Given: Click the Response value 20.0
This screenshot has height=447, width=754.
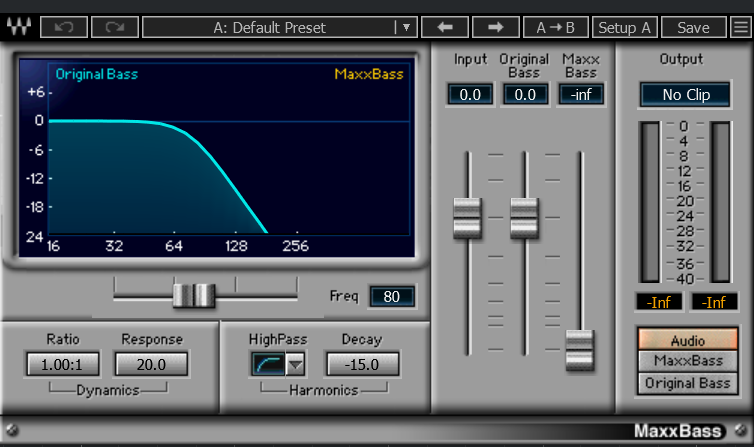Looking at the screenshot, I should point(151,364).
